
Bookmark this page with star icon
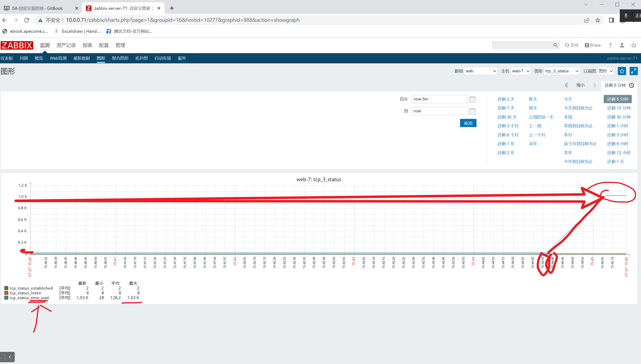(597, 20)
